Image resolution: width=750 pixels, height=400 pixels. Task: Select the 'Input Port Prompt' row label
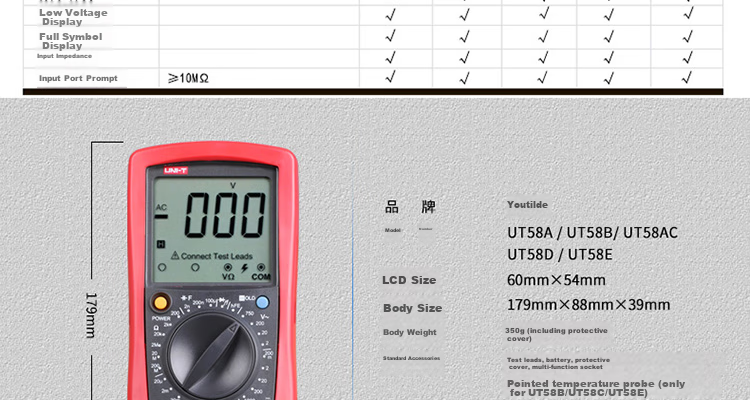pos(78,78)
